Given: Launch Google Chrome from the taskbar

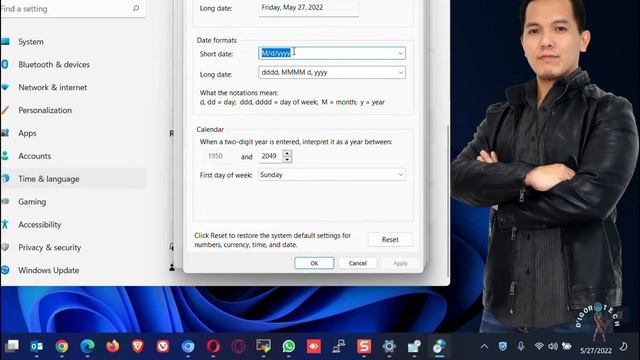Looking at the screenshot, I should (62, 346).
